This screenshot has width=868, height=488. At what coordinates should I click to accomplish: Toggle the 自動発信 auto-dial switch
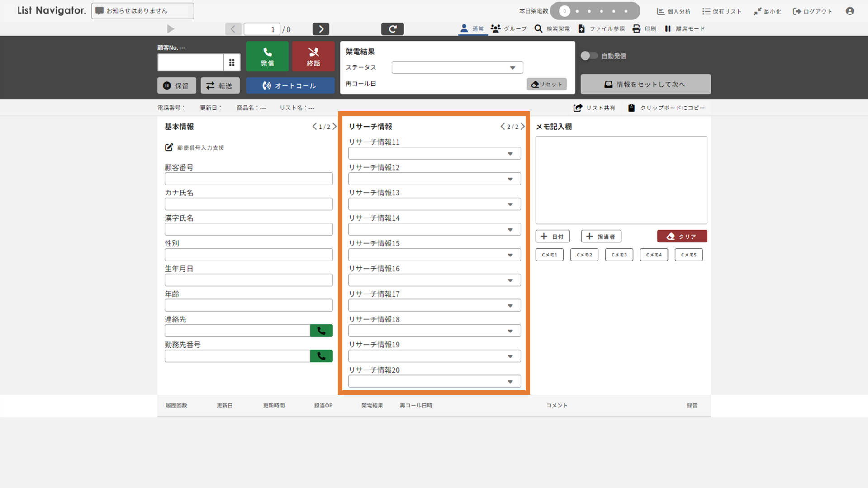[589, 56]
